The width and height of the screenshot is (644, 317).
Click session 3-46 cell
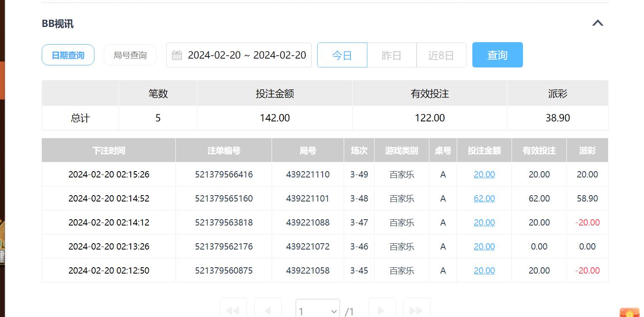point(359,246)
